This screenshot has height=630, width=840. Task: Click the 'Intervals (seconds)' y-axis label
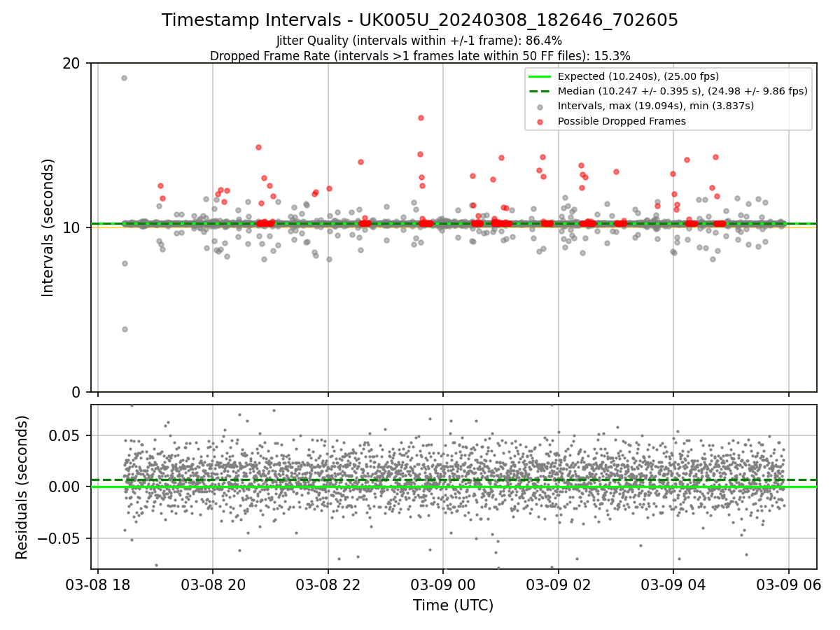(48, 227)
